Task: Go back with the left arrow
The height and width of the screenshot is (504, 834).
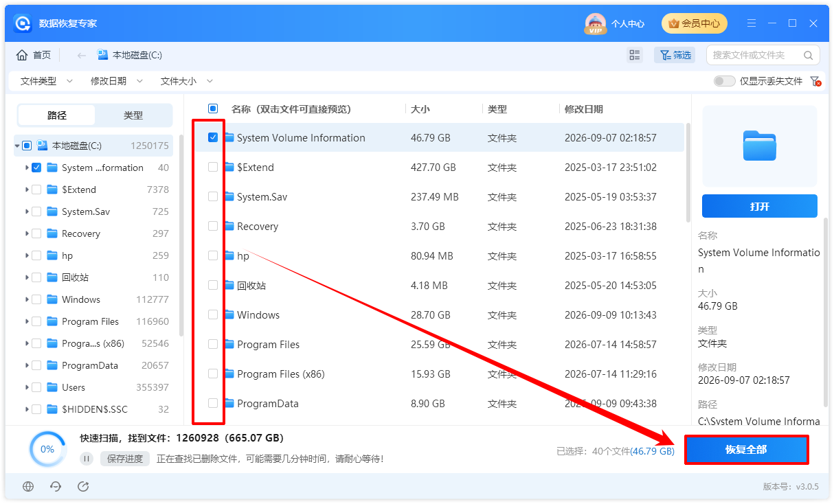Action: click(82, 55)
